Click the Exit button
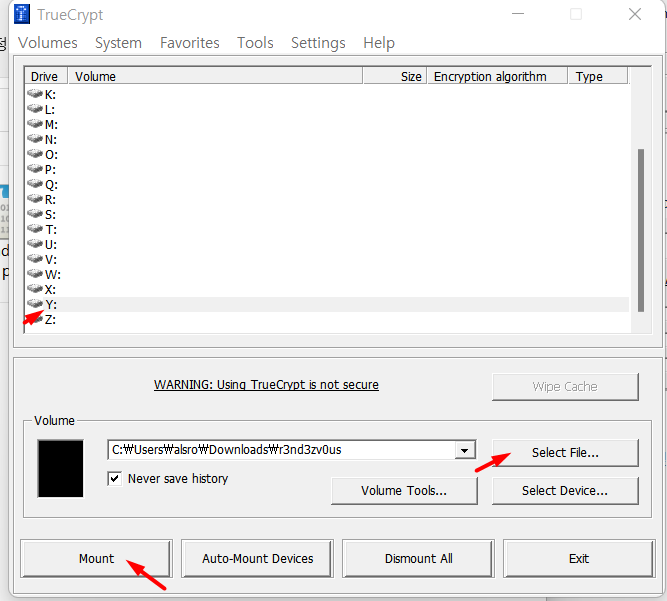667x601 pixels. [x=579, y=558]
